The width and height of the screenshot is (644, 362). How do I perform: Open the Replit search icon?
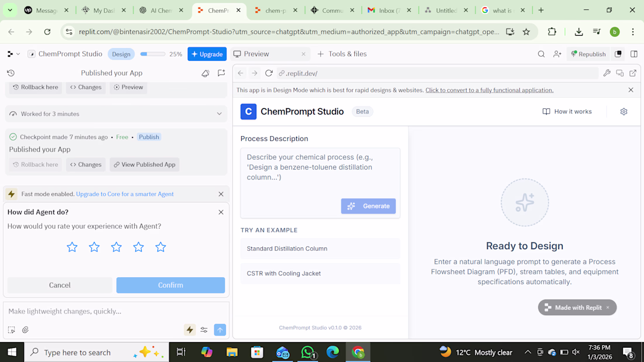541,54
